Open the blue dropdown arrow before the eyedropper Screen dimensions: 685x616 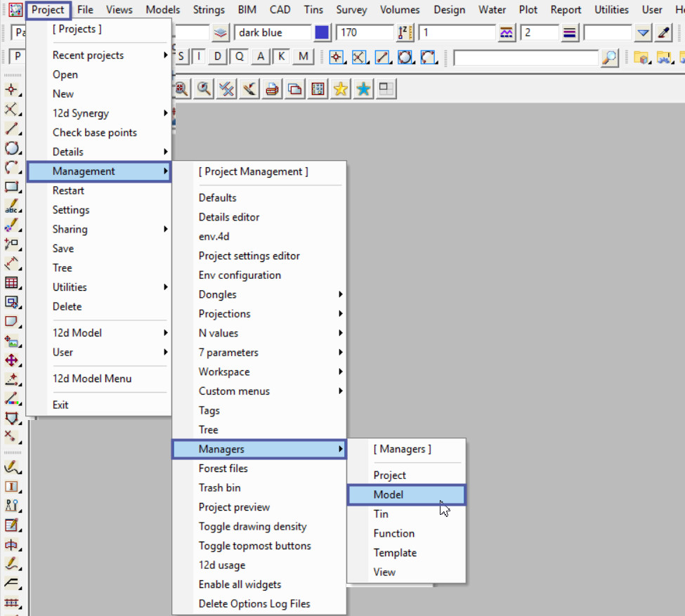[x=643, y=33]
